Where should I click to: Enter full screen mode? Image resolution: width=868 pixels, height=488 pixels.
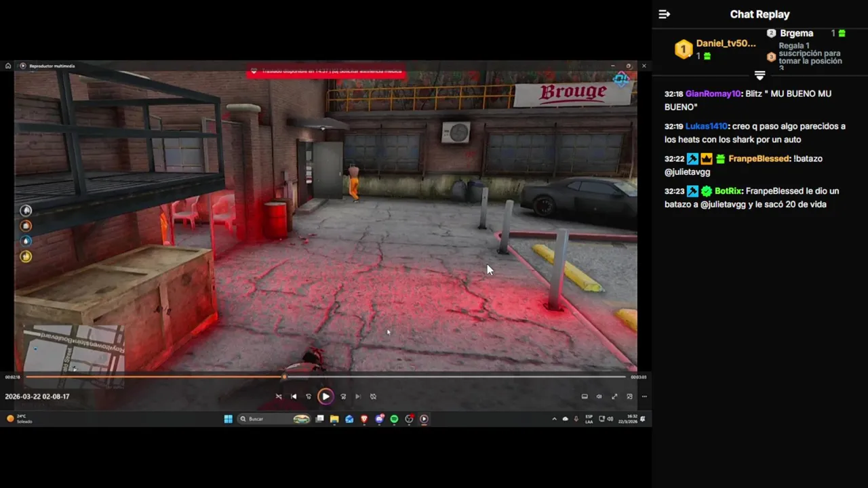click(614, 396)
